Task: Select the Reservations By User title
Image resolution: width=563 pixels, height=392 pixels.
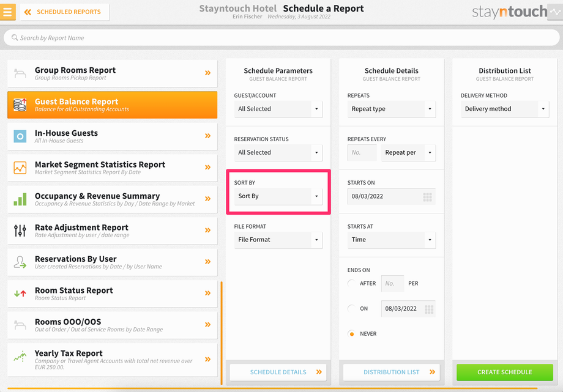Action: tap(75, 259)
